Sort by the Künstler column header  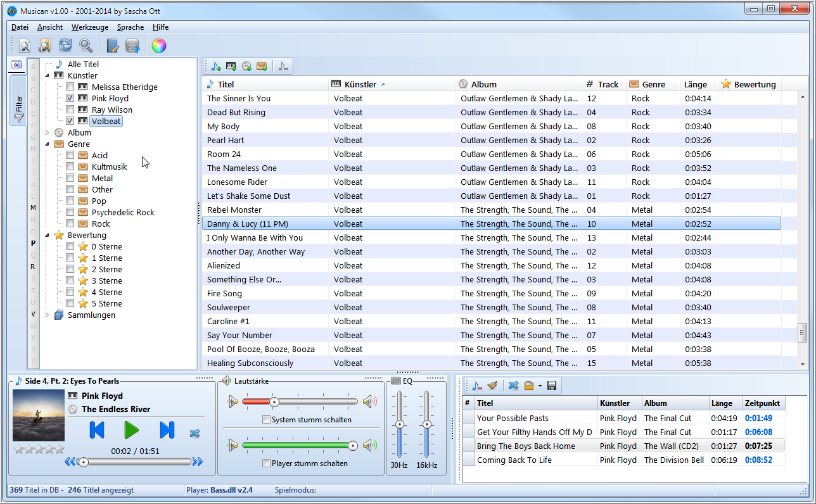(391, 84)
